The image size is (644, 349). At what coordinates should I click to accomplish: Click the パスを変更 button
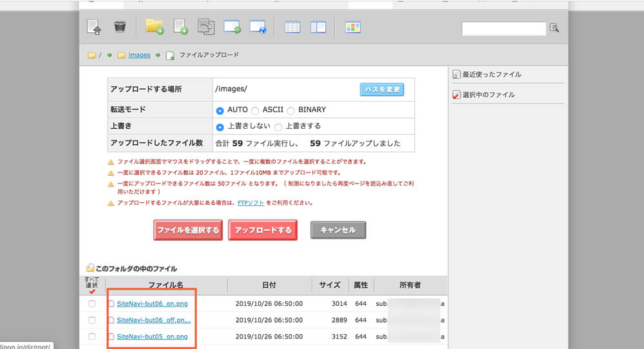tap(382, 90)
